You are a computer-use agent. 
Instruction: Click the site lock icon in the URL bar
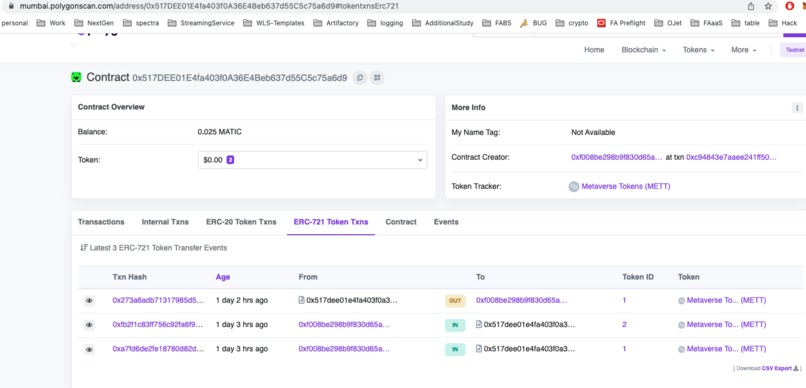pos(12,6)
